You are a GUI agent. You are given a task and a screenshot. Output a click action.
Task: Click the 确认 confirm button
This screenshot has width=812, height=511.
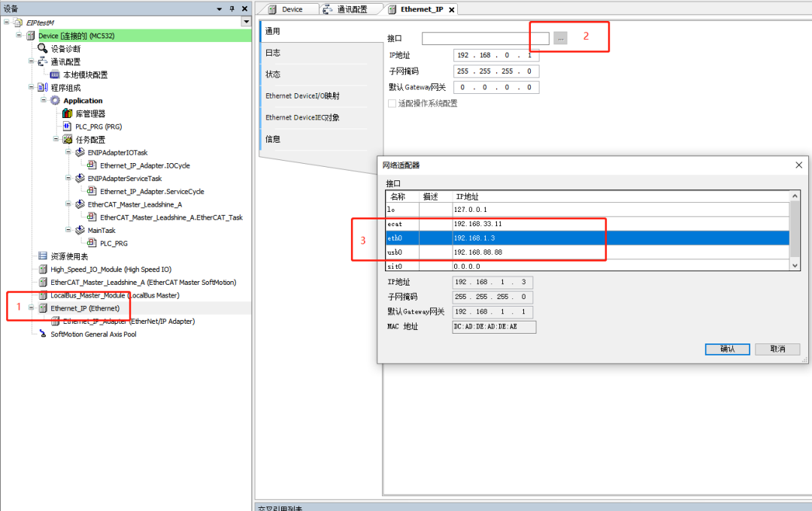(726, 349)
